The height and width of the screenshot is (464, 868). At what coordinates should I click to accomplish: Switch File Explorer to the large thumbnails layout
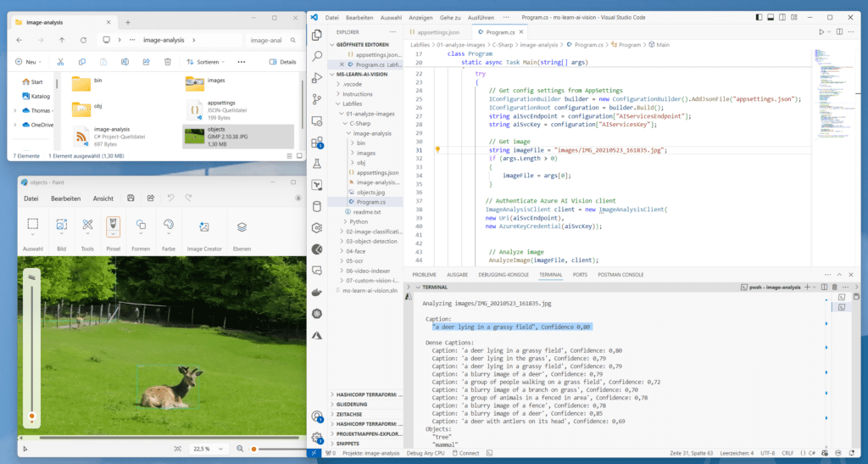(x=299, y=156)
